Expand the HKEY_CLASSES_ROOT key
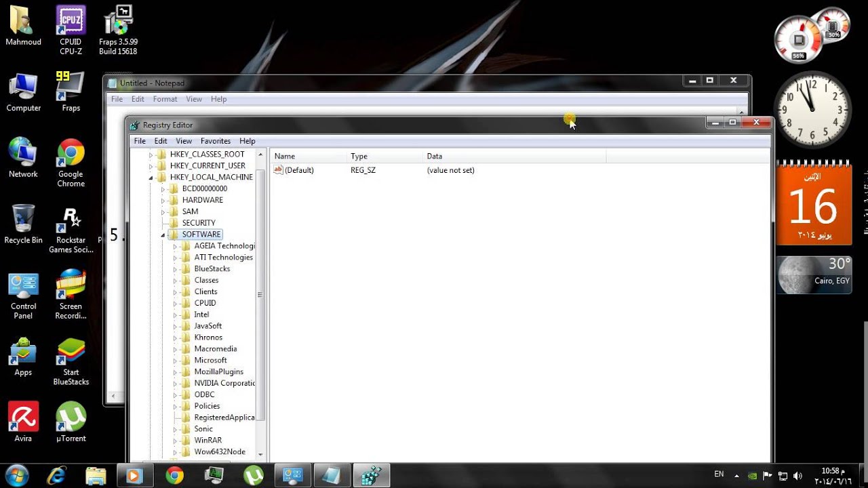 click(151, 155)
